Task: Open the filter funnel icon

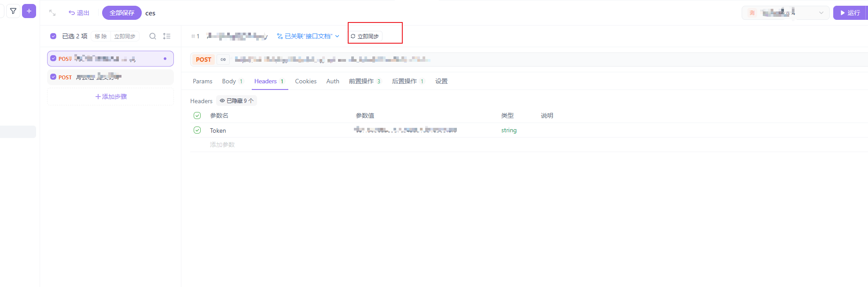Action: pos(13,11)
